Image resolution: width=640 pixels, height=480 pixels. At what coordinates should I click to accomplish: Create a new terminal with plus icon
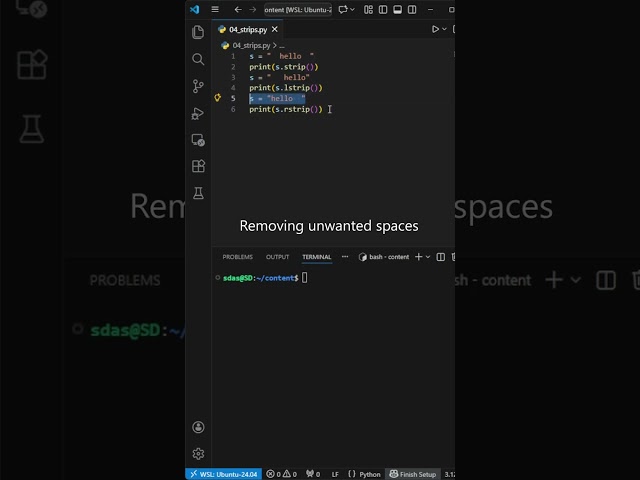(418, 257)
